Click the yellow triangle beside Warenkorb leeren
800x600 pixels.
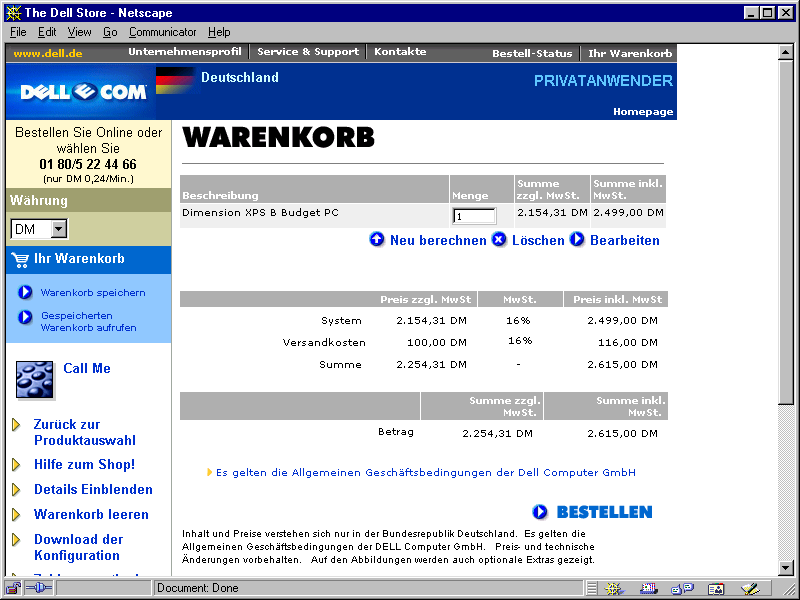pyautogui.click(x=16, y=514)
